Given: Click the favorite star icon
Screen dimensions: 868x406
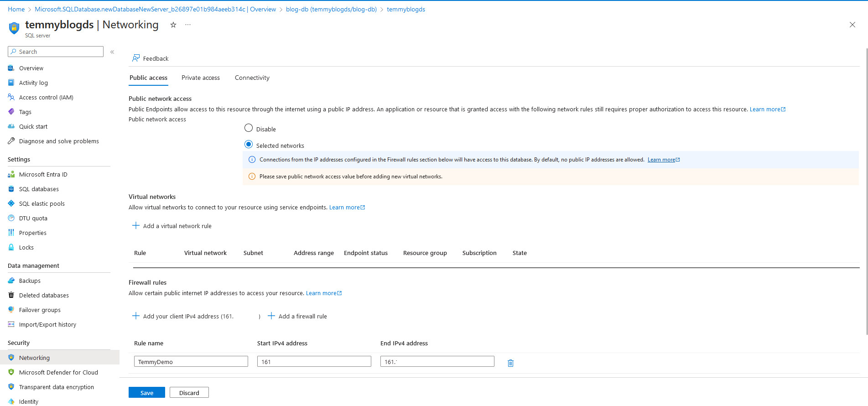Looking at the screenshot, I should click(173, 25).
